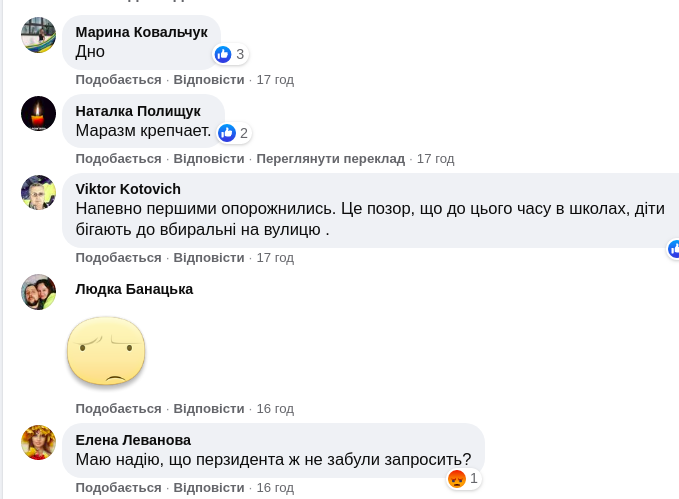
Task: Click the 17 год timestamp on Viktor's comment
Action: 275,257
